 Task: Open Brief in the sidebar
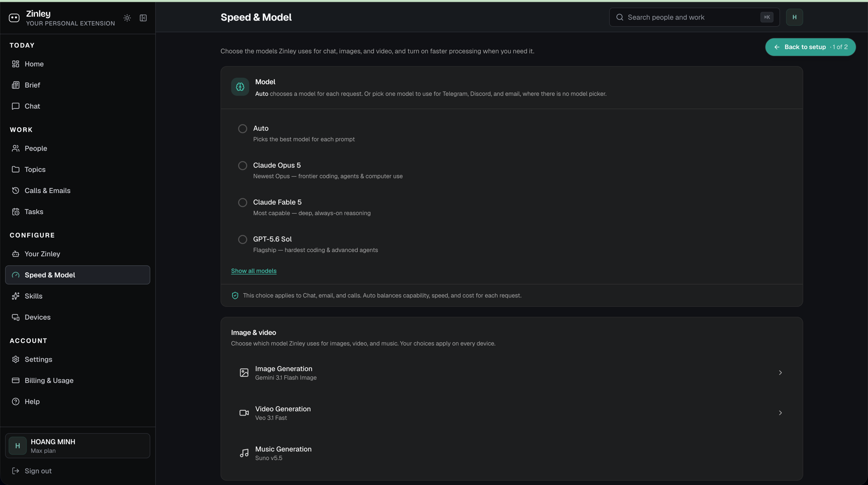click(x=78, y=85)
